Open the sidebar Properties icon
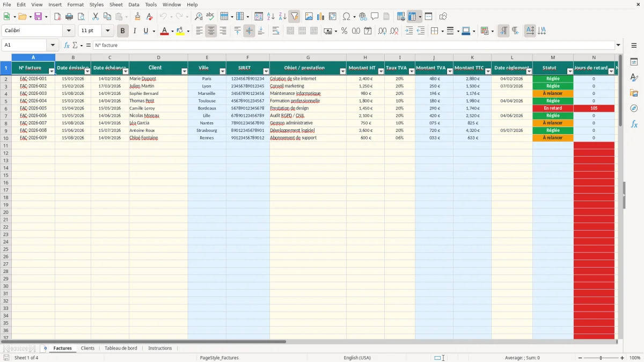The image size is (644, 362). click(634, 62)
